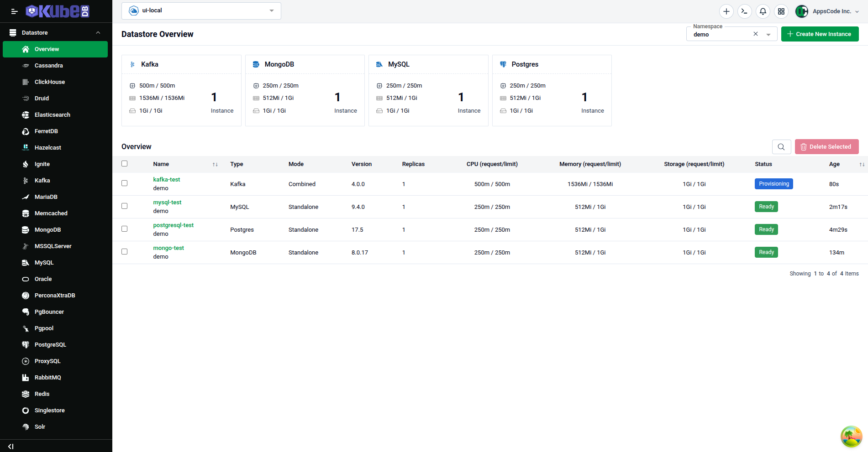Open PostgreSQL from the sidebar menu

50,344
